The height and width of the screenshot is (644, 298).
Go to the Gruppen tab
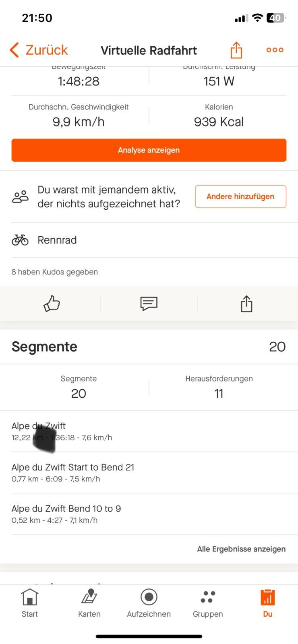208,603
